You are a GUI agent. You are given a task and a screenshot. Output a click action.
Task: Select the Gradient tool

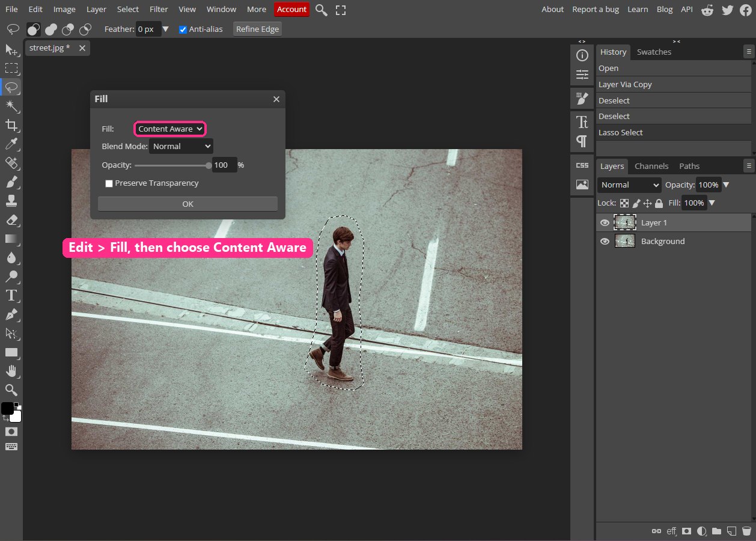tap(11, 239)
